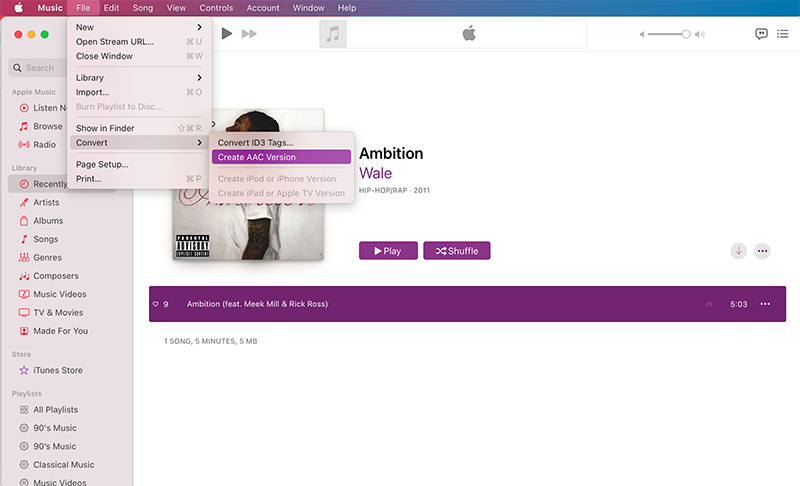Click the Wale artist link
Viewport: 800px width, 486px height.
(375, 174)
